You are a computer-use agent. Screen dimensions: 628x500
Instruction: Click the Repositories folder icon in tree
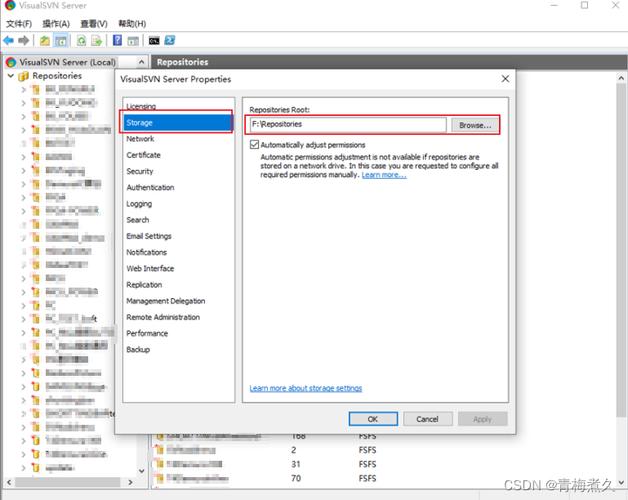coord(24,76)
